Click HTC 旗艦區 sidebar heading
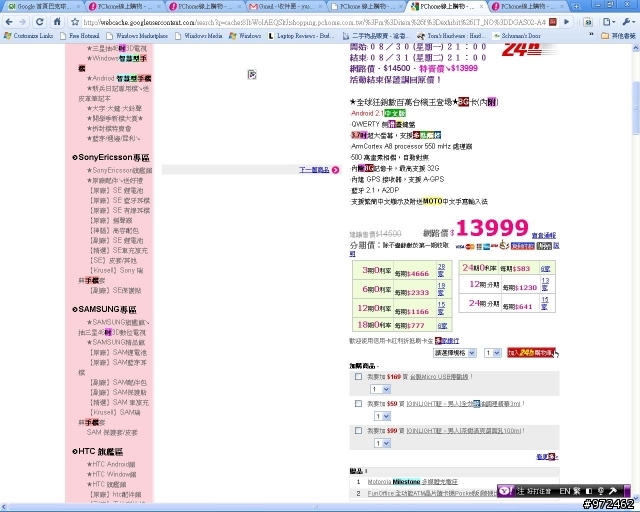 [98, 451]
